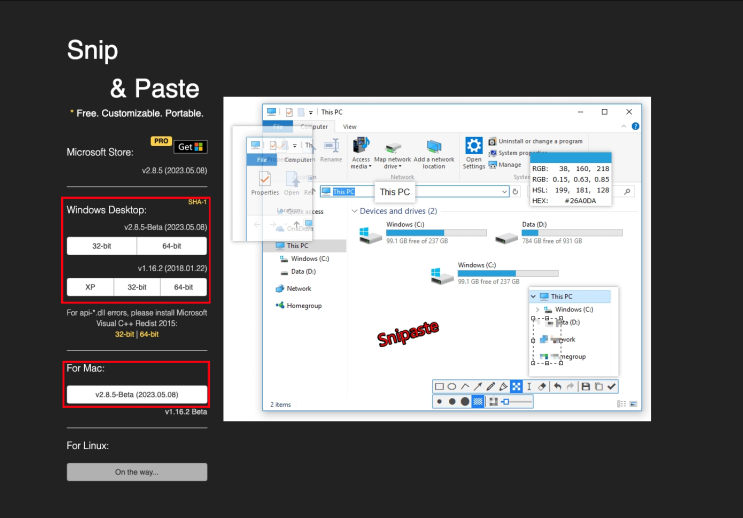Click the Explorer help question mark icon
743x518 pixels.
(x=635, y=126)
